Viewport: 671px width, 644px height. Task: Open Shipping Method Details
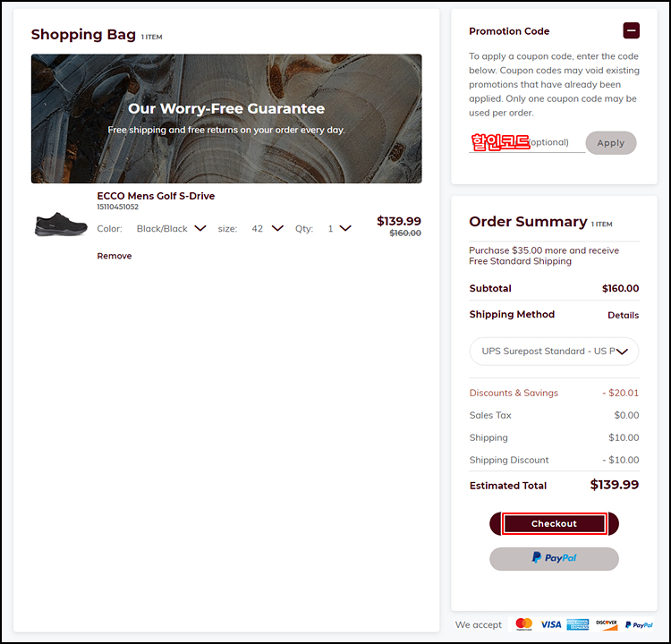pyautogui.click(x=623, y=316)
